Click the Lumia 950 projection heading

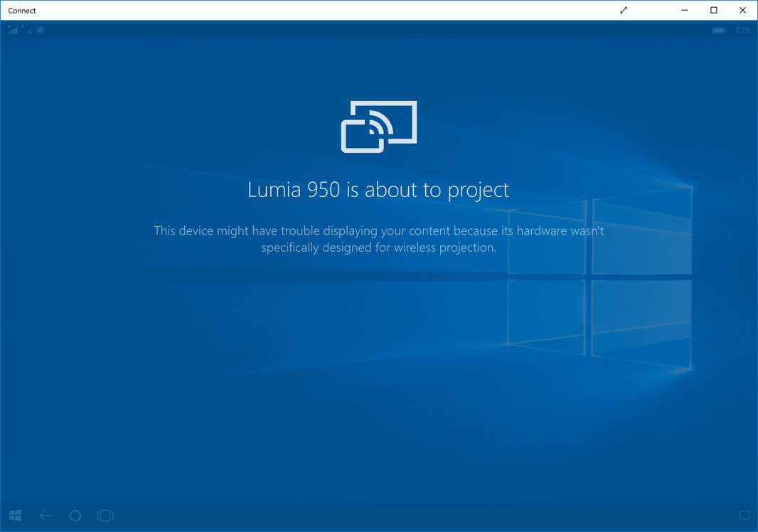pos(378,189)
